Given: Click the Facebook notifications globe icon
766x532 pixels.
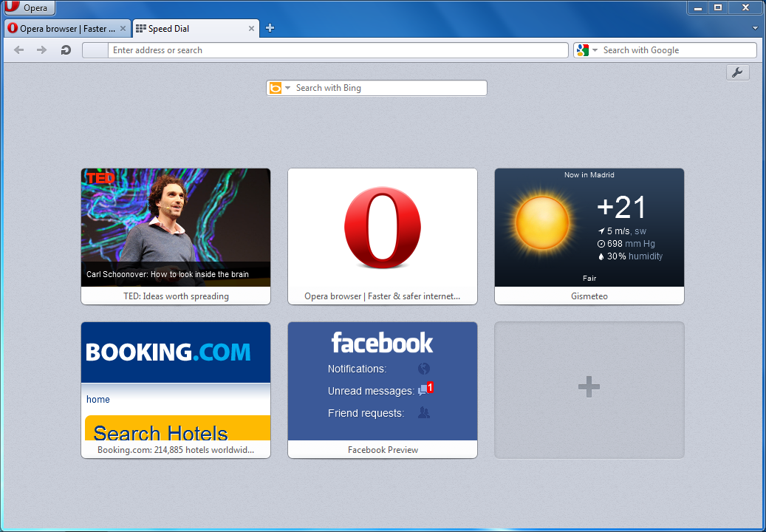Looking at the screenshot, I should tap(423, 369).
